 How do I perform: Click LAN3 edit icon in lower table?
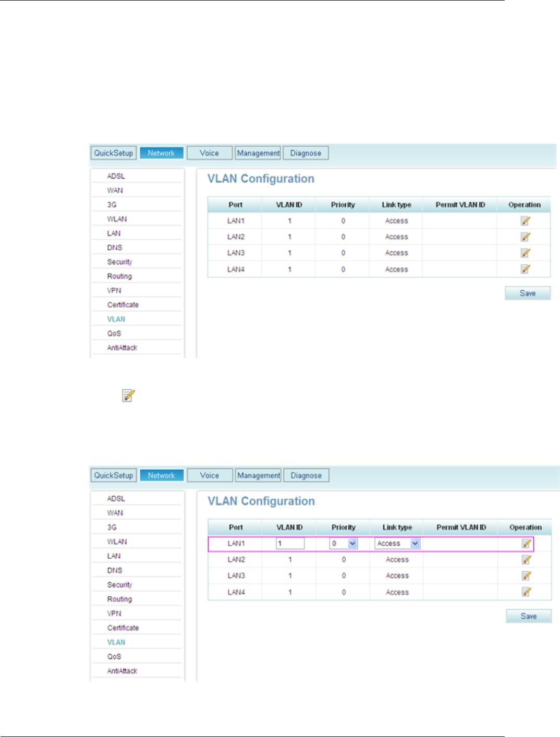pos(527,576)
